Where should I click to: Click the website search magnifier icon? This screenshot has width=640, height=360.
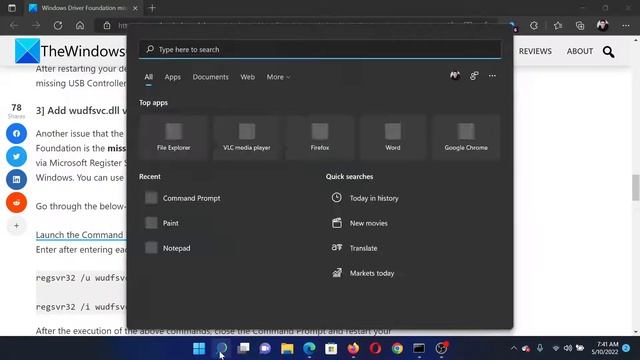pos(609,52)
